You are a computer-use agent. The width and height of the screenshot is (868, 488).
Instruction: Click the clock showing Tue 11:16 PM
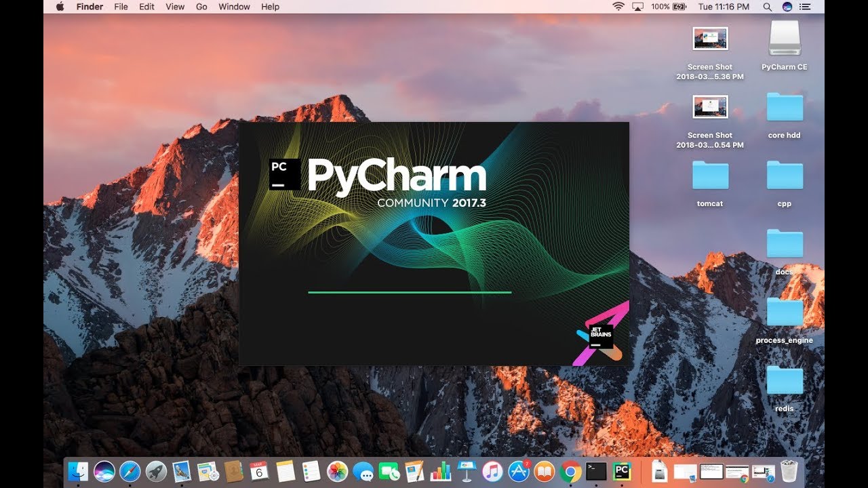click(x=724, y=7)
